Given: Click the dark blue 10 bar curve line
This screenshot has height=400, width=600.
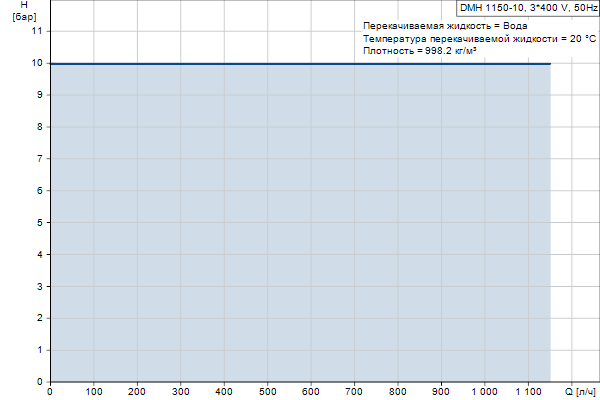Looking at the screenshot, I should coord(300,64).
